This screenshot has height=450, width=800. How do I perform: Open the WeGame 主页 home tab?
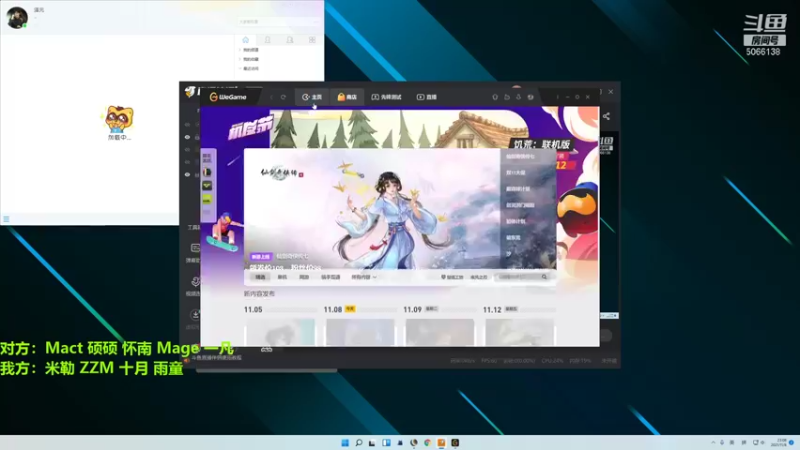(x=312, y=97)
